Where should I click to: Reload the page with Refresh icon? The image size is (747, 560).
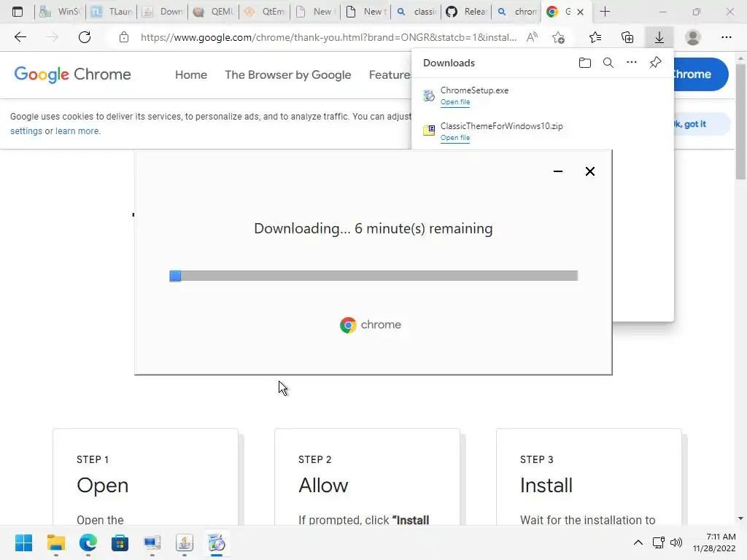(x=85, y=37)
